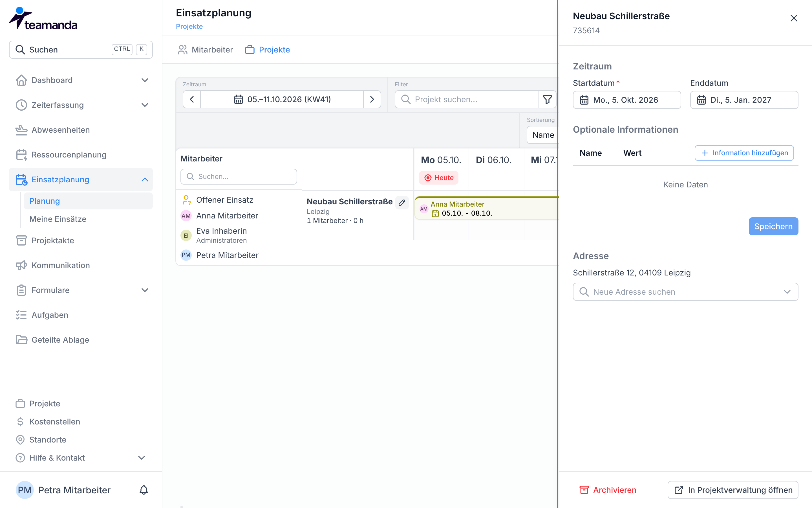
Task: Open the Enddatum date field
Action: tap(744, 100)
